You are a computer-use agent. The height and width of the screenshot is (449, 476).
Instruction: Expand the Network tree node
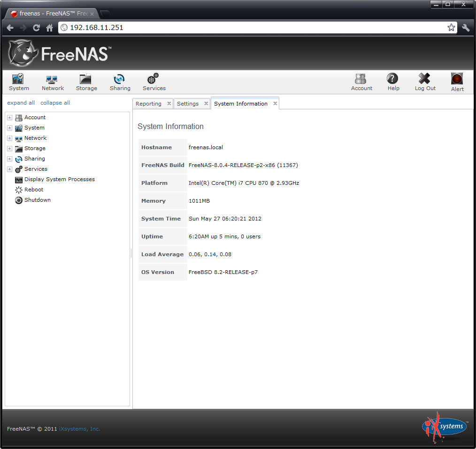(x=10, y=138)
